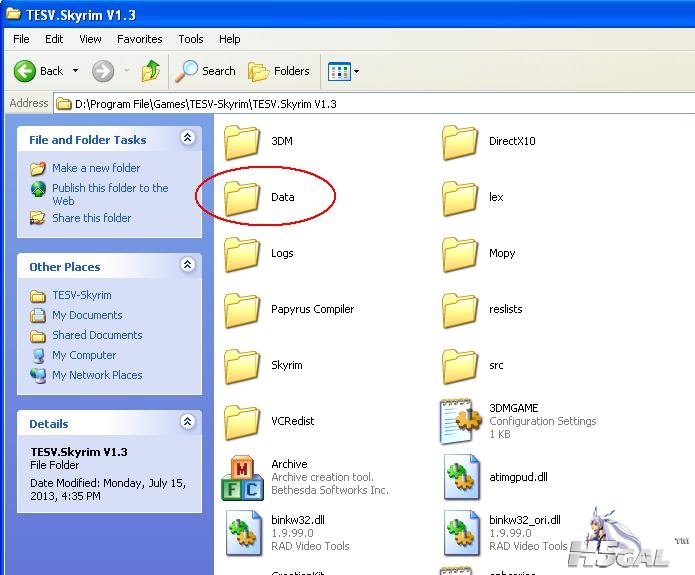Click the 'Papyrus Compiler' folder name
The image size is (695, 575).
point(312,309)
